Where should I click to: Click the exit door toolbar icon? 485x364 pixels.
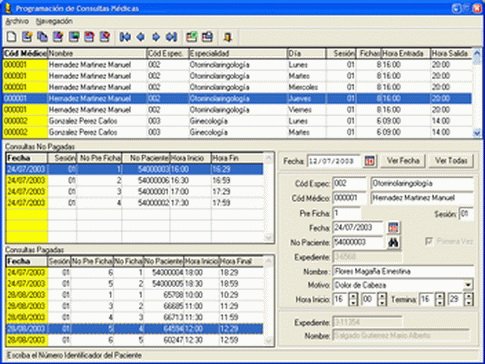click(x=228, y=37)
